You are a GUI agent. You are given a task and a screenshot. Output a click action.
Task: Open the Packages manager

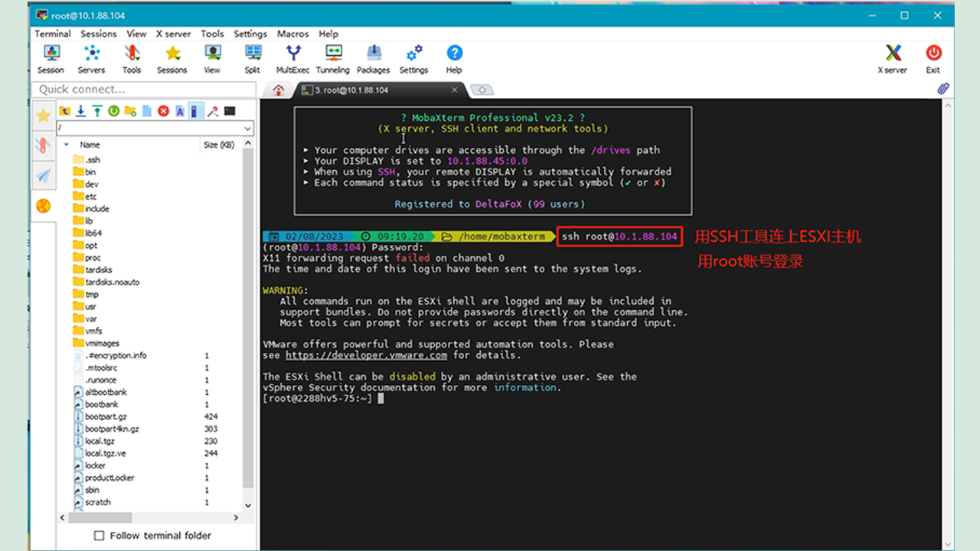[x=374, y=59]
